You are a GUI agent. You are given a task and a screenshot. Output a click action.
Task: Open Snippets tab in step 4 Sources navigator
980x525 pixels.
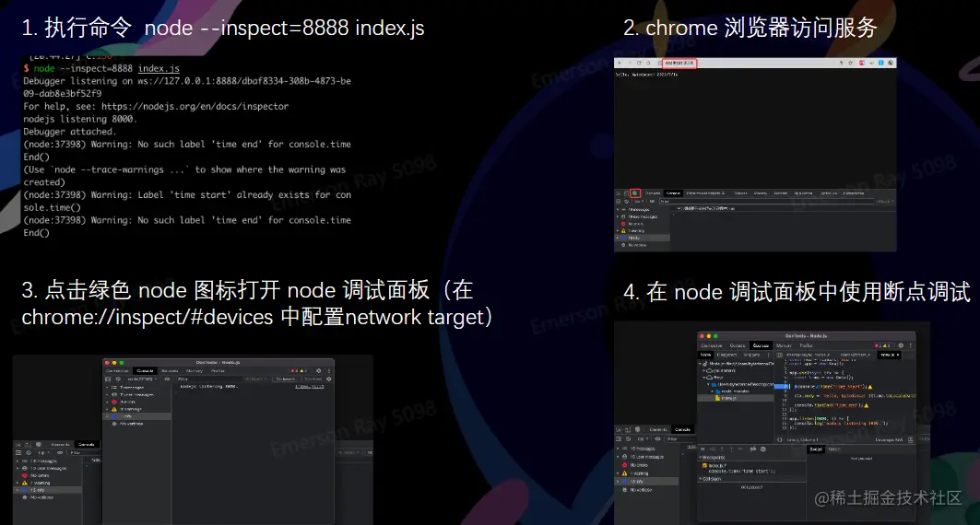click(752, 355)
